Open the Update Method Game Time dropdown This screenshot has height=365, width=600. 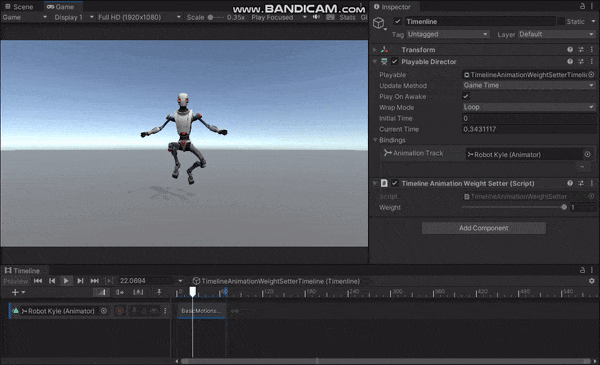[x=529, y=85]
